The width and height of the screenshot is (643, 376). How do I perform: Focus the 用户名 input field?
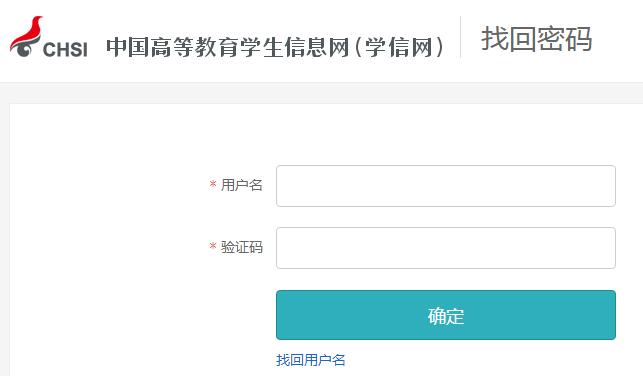point(446,186)
